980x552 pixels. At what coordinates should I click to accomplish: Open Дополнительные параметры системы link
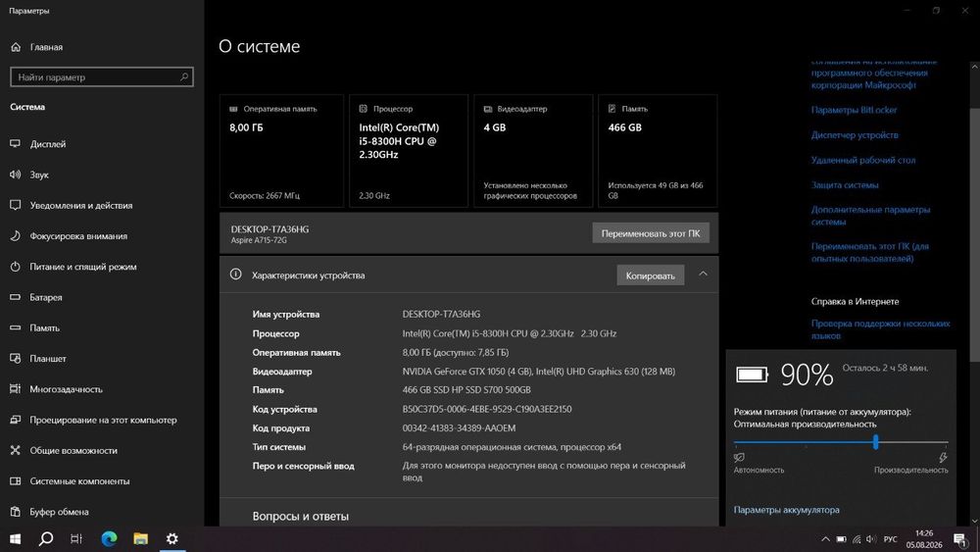point(870,216)
